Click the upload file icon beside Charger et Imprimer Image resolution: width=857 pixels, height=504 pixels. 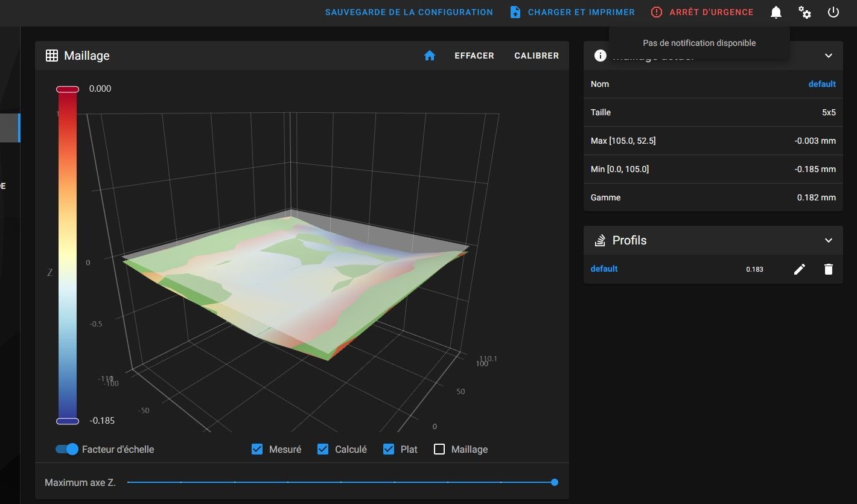click(515, 12)
